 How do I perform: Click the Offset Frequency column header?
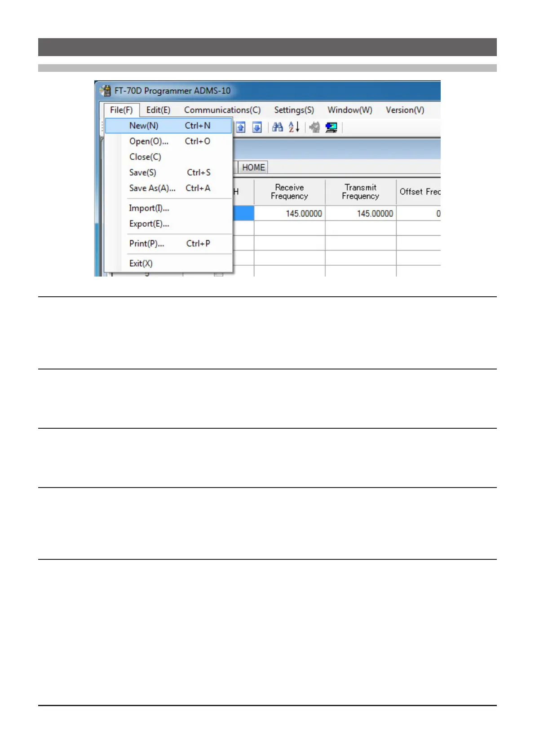(419, 192)
